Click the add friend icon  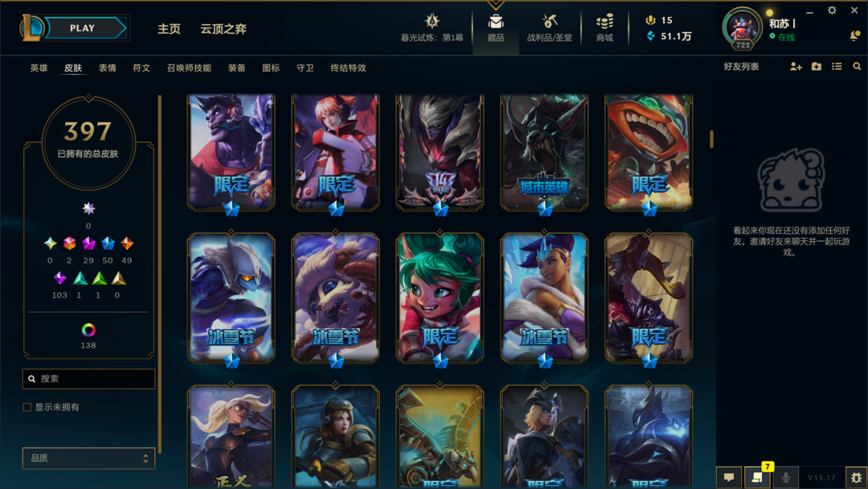[x=796, y=67]
